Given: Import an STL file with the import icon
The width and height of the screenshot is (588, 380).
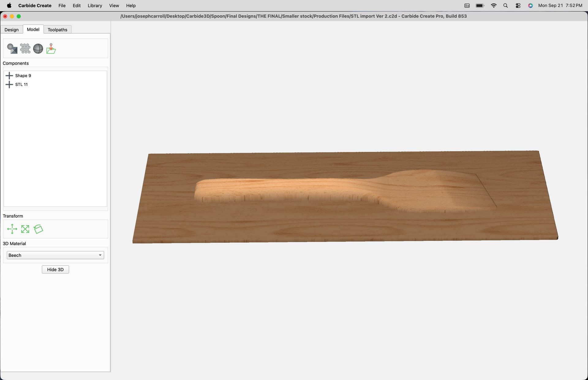Looking at the screenshot, I should [51, 48].
